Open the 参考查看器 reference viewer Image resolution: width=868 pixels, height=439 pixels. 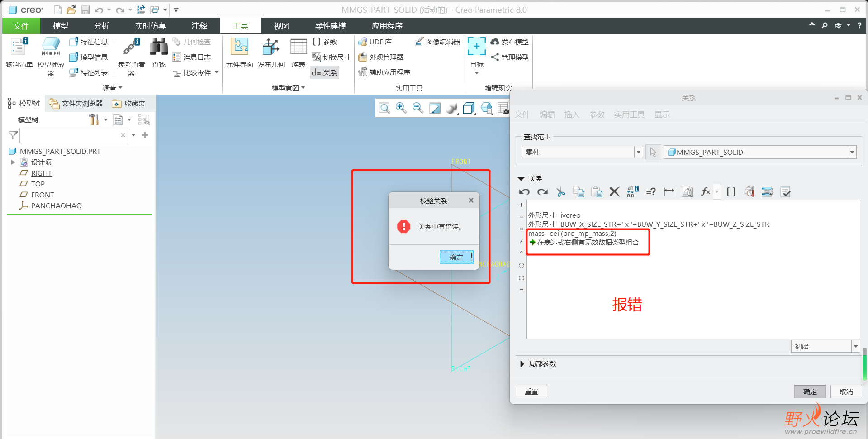(132, 57)
